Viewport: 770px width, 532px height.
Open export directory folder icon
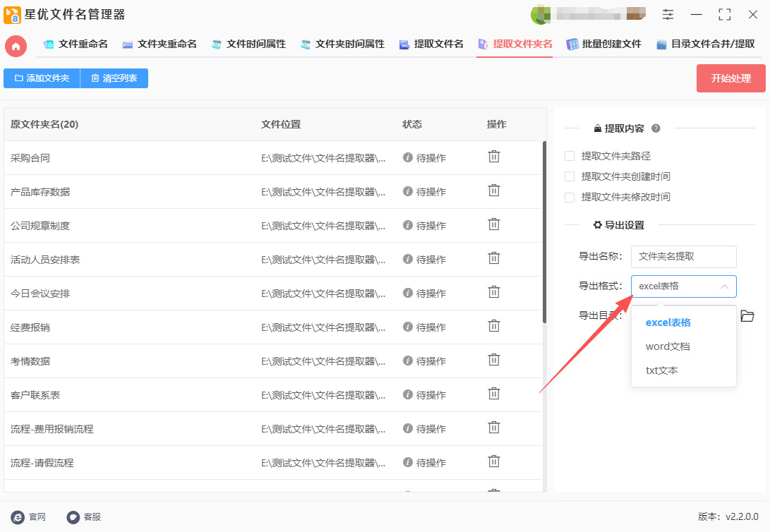click(x=747, y=315)
